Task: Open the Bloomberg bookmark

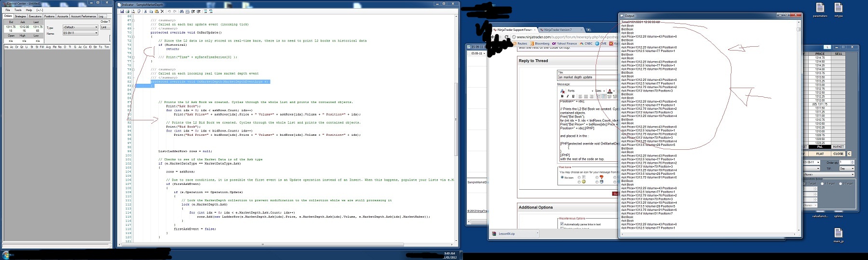Action: tap(540, 43)
